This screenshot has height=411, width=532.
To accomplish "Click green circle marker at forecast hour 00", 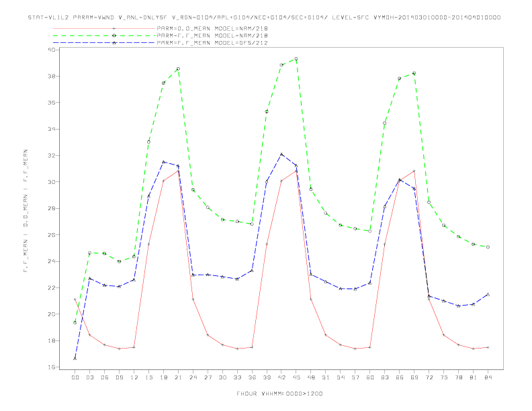I will [75, 322].
